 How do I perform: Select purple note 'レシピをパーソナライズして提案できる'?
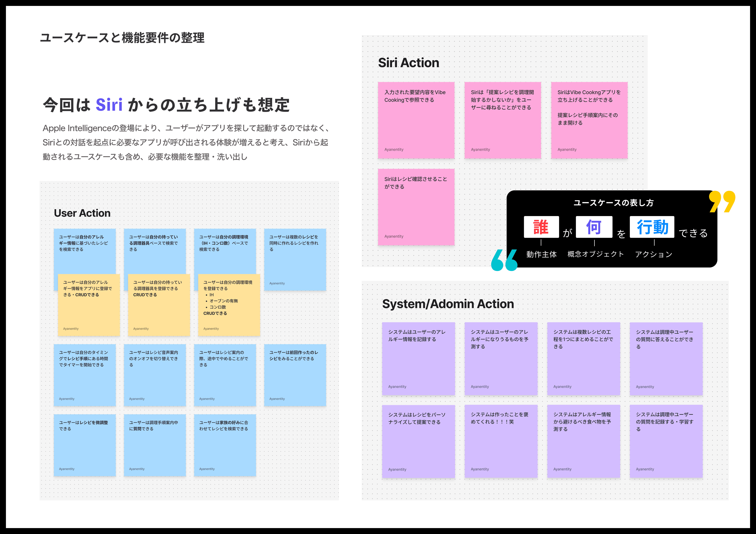419,441
